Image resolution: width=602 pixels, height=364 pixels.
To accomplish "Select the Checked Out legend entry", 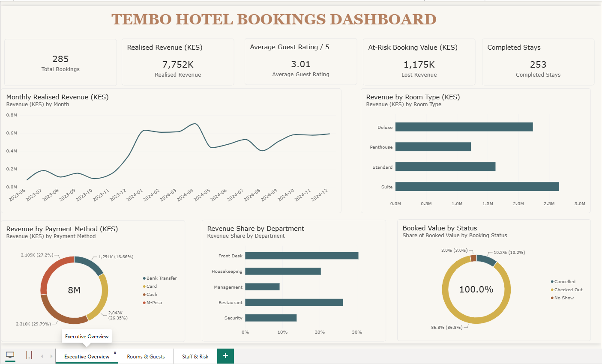I will pyautogui.click(x=566, y=290).
